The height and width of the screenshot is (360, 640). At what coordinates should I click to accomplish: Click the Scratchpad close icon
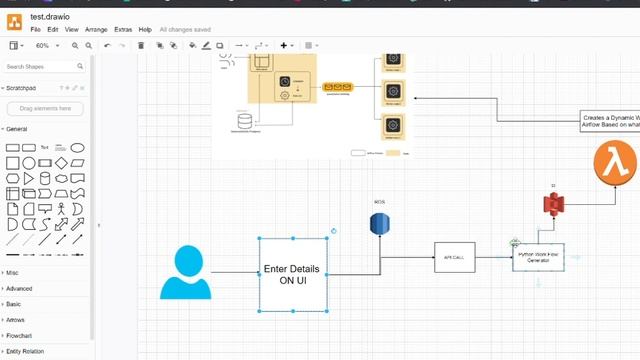click(82, 88)
